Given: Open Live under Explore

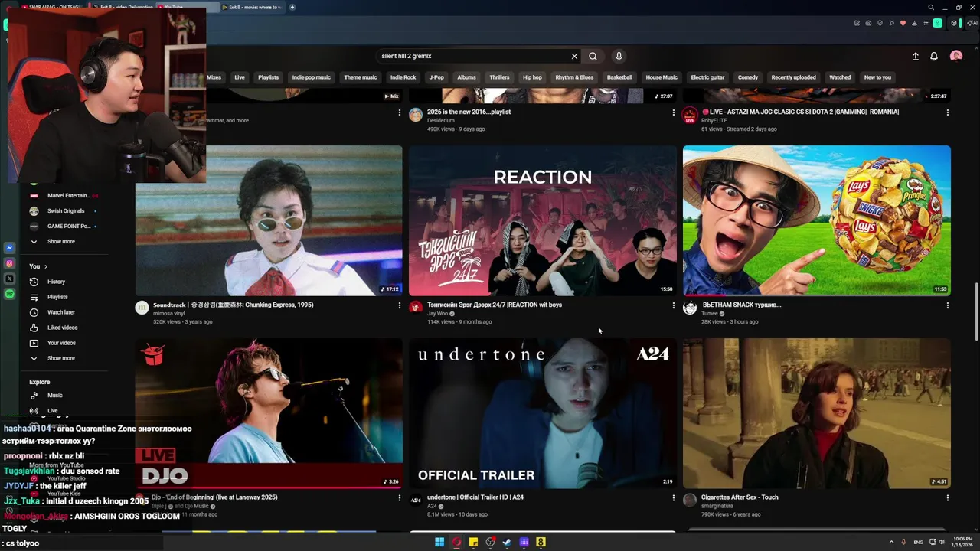Looking at the screenshot, I should pos(52,411).
